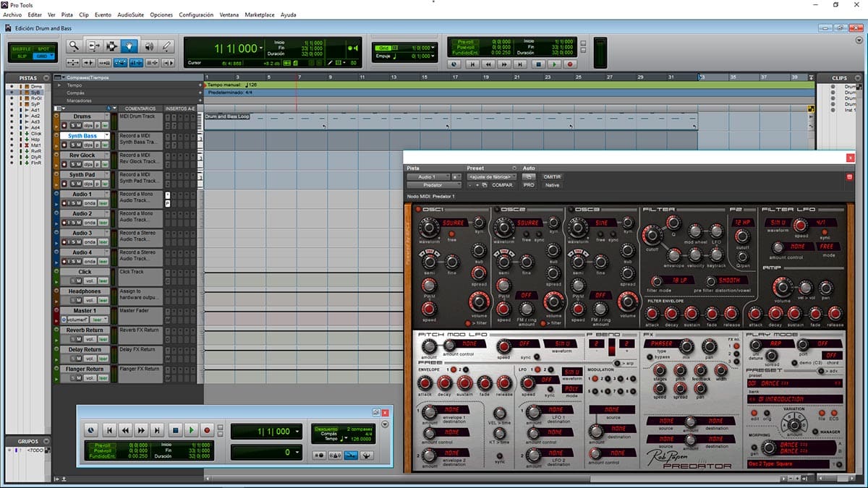Click Play in the floating Transport window
This screenshot has width=868, height=488.
[x=191, y=430]
